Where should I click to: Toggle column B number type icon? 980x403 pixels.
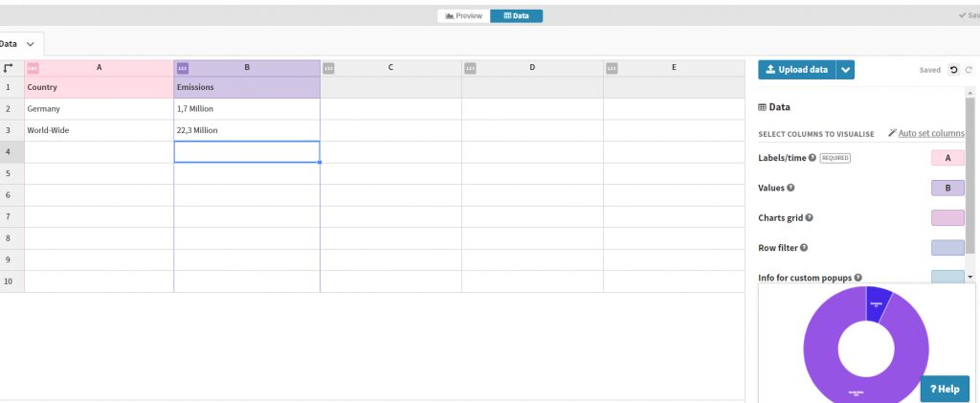[183, 67]
